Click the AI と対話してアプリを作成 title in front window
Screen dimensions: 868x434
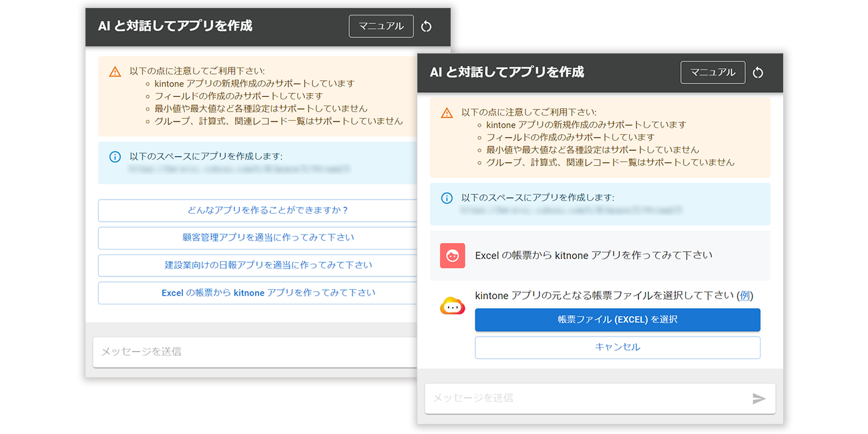point(507,72)
